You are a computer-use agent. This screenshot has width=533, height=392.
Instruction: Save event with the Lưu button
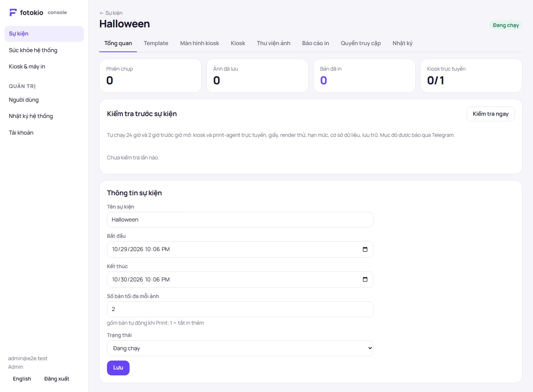pyautogui.click(x=118, y=368)
